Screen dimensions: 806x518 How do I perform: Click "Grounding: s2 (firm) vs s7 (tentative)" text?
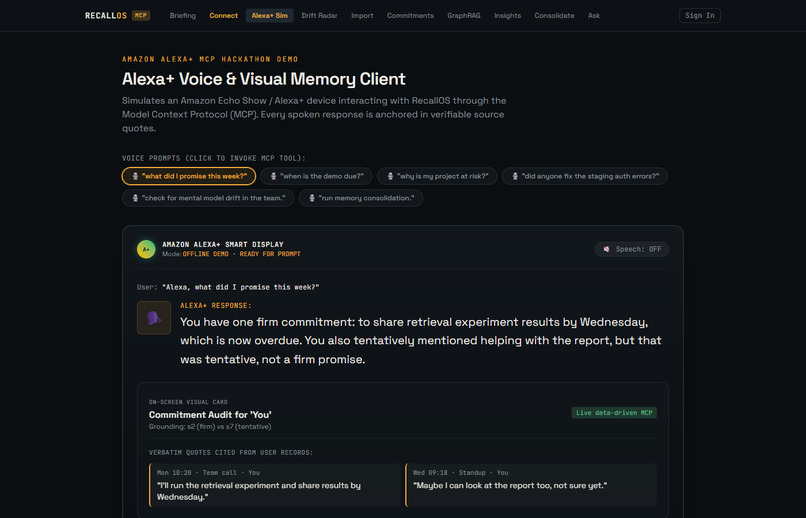(x=210, y=427)
